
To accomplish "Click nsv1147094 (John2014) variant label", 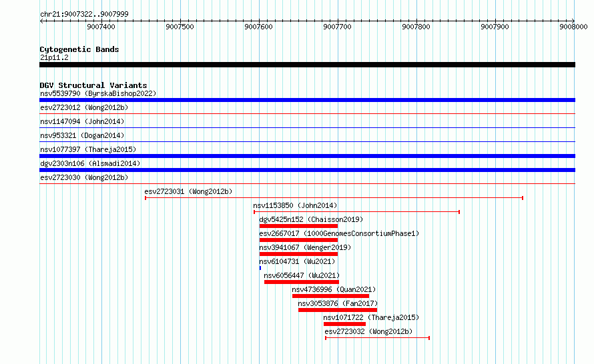I will click(x=82, y=121).
